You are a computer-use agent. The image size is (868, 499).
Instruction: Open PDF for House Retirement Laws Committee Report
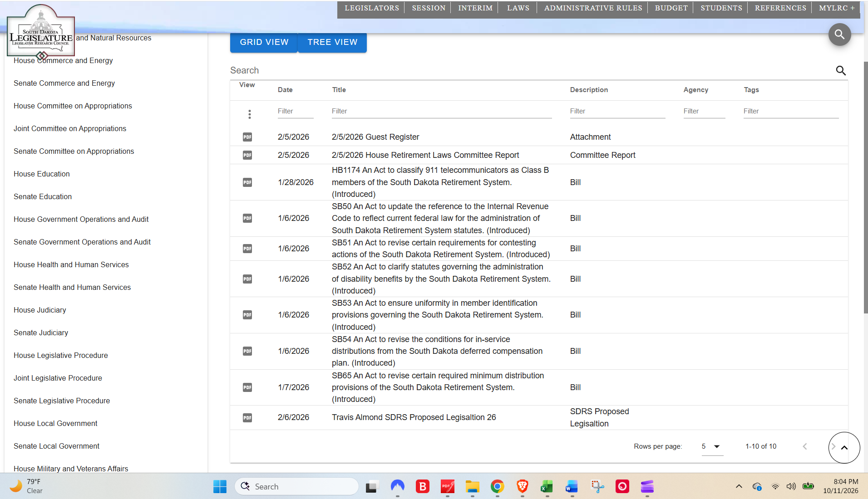click(247, 155)
